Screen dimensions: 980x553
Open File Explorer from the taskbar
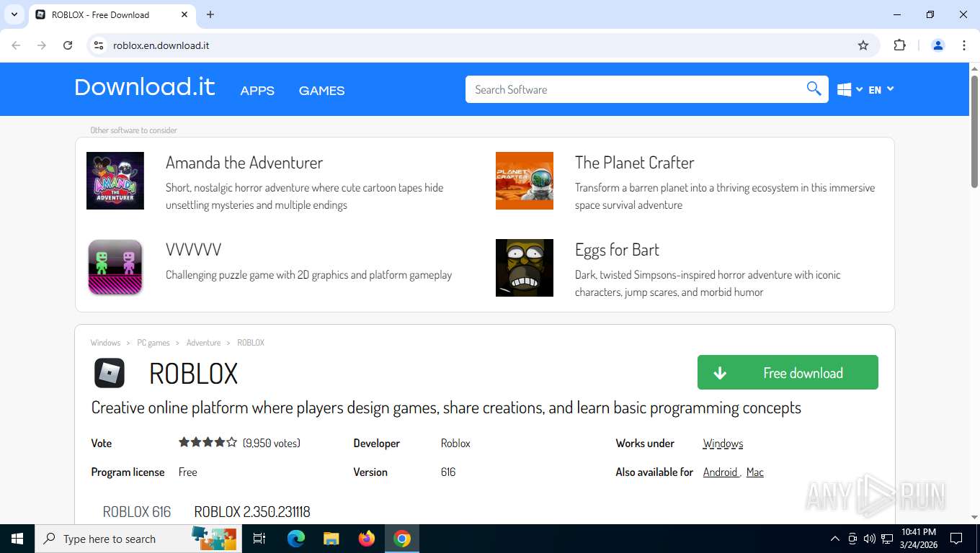(331, 539)
